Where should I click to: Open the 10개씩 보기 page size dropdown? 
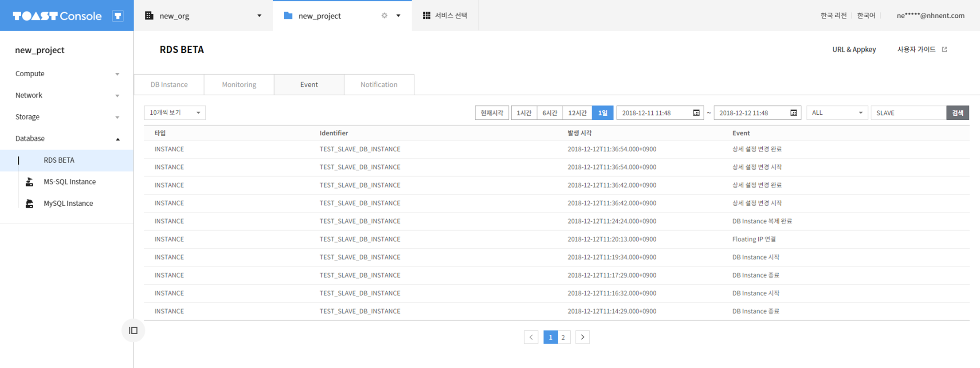(x=175, y=113)
